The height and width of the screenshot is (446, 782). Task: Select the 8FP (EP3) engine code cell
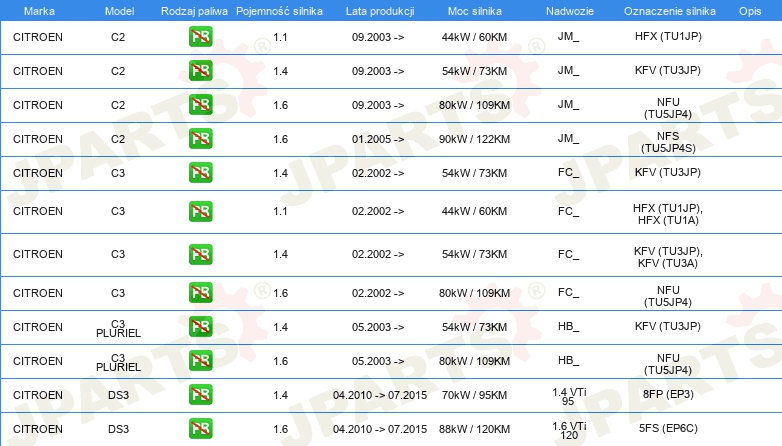pos(668,394)
